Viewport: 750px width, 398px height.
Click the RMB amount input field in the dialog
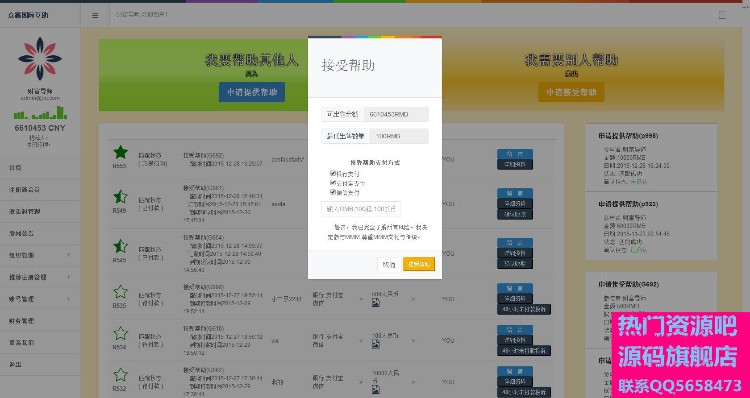coord(361,209)
